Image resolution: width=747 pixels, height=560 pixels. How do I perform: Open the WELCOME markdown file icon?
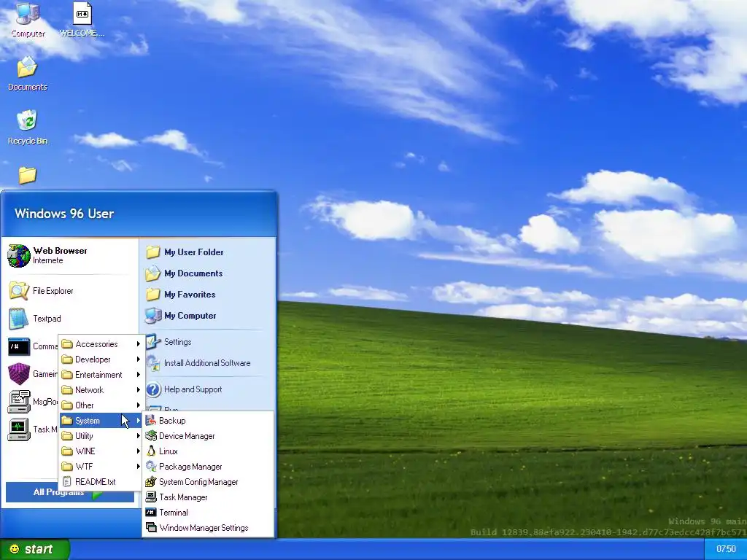[x=82, y=20]
